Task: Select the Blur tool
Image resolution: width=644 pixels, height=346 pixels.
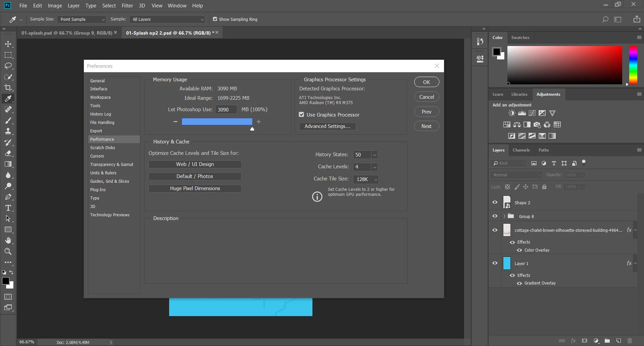Action: pos(8,175)
